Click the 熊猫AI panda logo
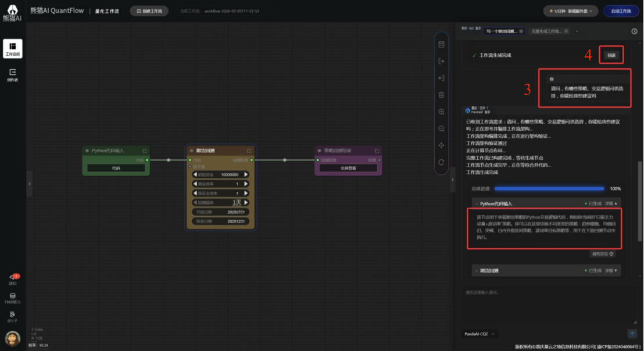The width and height of the screenshot is (644, 351). [x=12, y=13]
